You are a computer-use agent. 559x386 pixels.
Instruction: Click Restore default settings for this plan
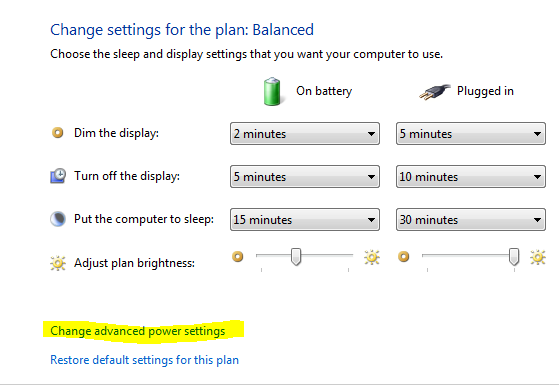tap(144, 360)
